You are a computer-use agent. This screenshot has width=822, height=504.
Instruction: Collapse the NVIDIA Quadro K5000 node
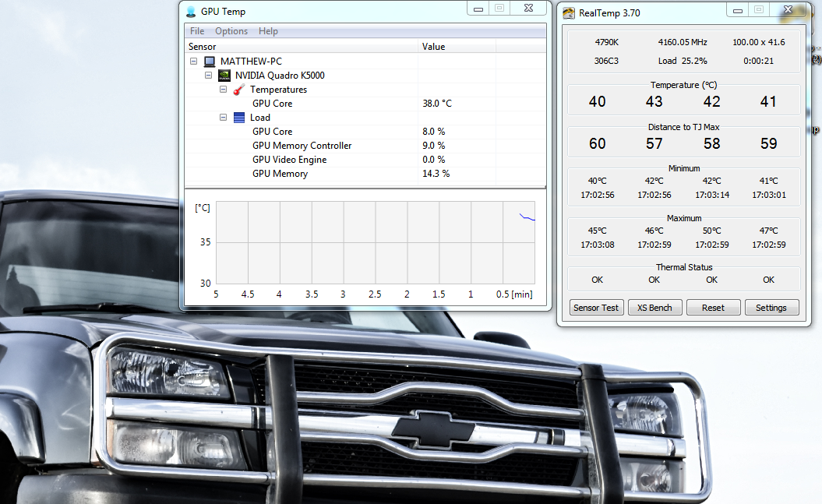208,76
